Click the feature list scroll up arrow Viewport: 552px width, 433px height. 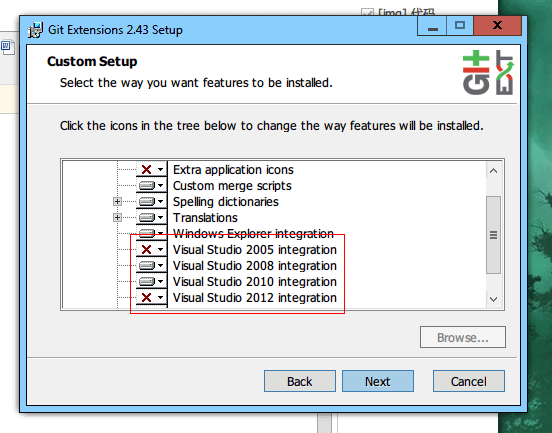pyautogui.click(x=494, y=171)
